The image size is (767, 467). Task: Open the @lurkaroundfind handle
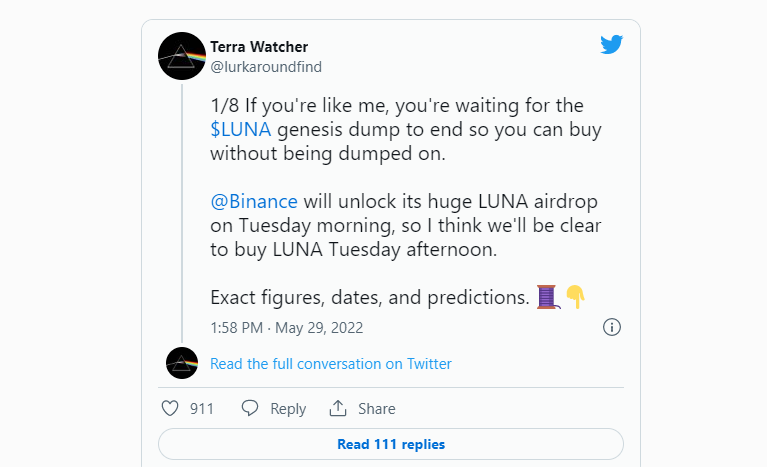click(x=266, y=67)
